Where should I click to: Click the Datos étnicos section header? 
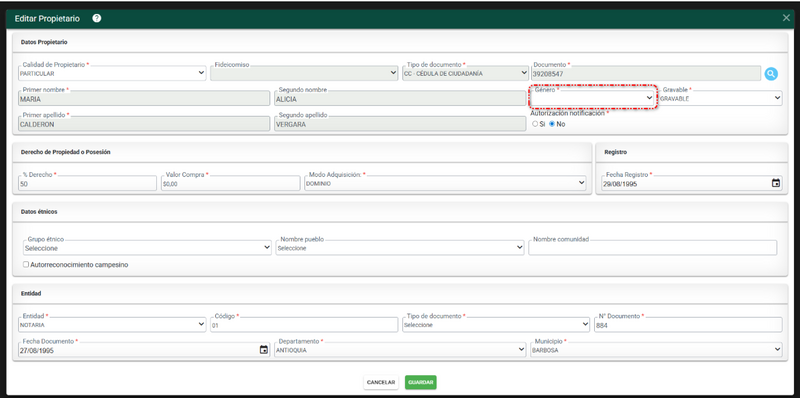pyautogui.click(x=39, y=212)
